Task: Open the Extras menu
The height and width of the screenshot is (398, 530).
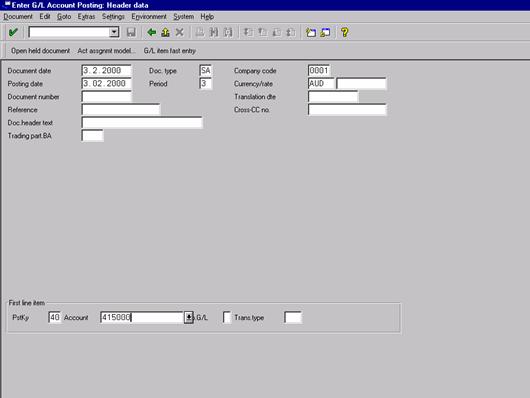Action: pyautogui.click(x=86, y=17)
